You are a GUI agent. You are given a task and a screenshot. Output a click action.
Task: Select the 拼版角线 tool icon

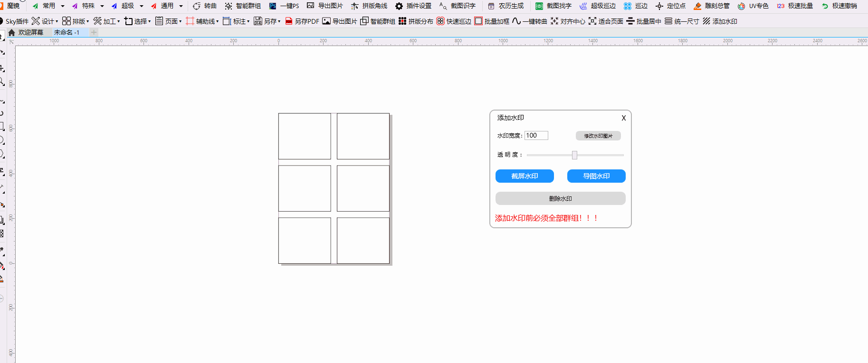point(355,6)
